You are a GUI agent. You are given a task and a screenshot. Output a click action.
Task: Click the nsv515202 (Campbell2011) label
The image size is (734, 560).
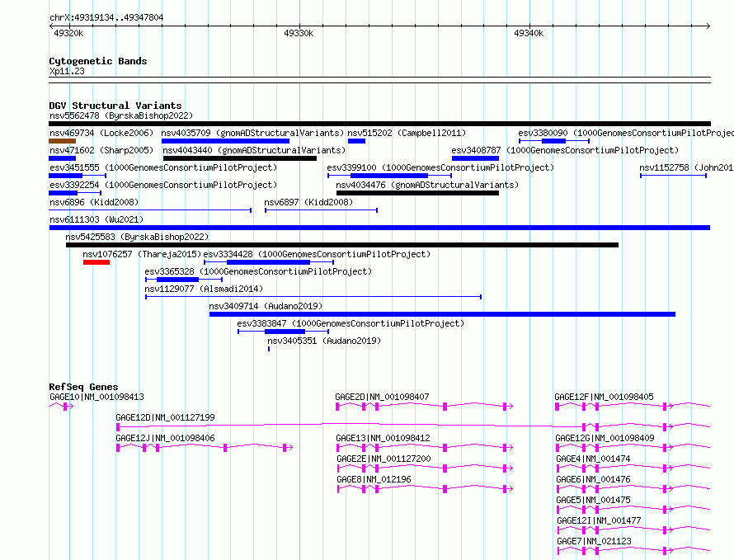407,133
